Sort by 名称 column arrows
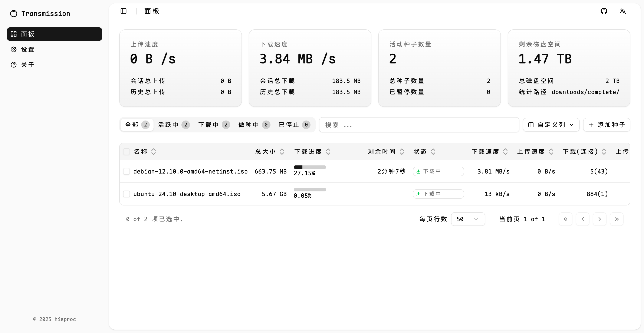 (x=154, y=152)
